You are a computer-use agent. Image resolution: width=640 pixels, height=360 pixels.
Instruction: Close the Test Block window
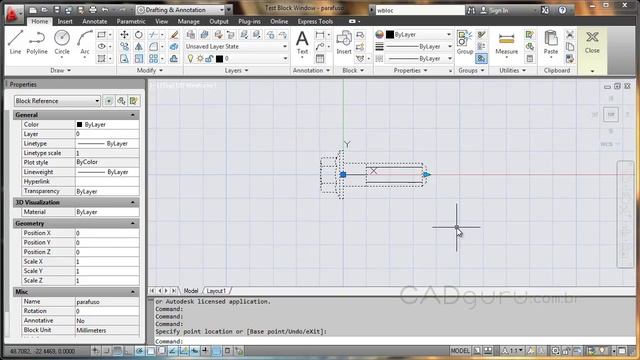coord(592,42)
